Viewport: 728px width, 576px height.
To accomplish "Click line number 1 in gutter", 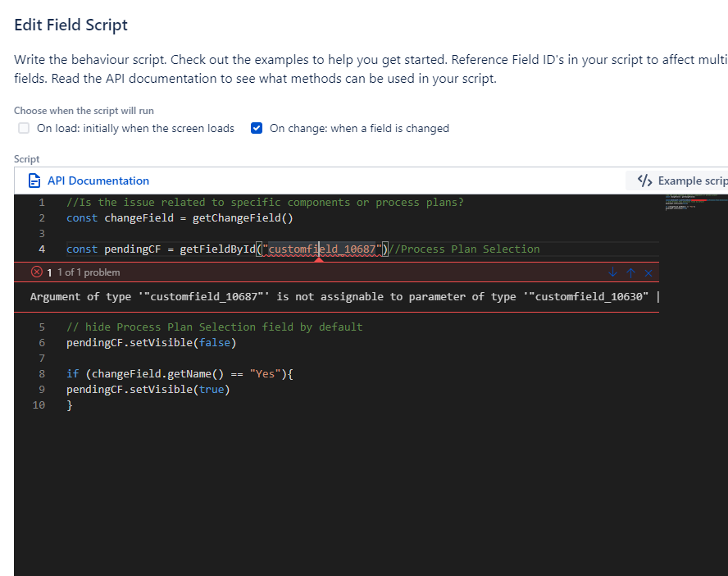I will click(x=42, y=203).
